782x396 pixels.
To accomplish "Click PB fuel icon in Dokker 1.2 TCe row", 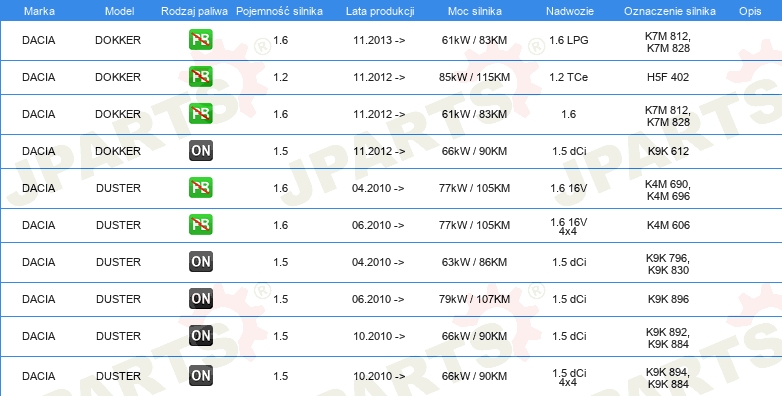I will (x=200, y=77).
